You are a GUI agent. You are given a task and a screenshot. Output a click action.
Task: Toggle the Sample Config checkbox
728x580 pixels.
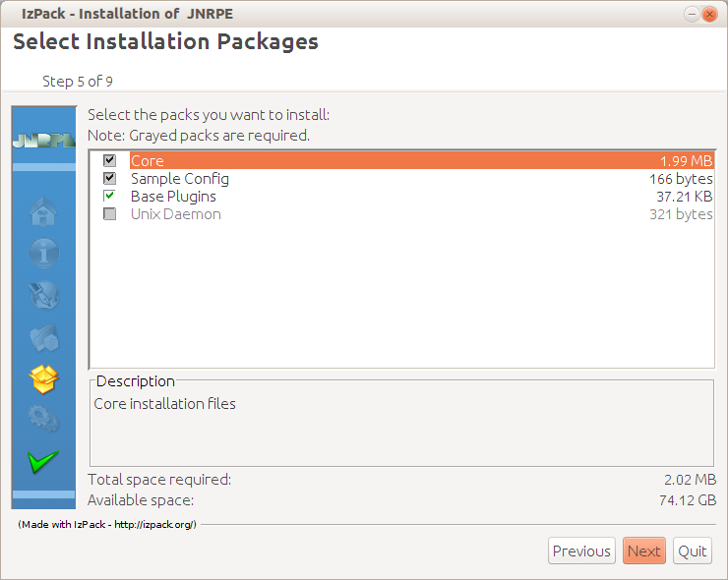pos(109,178)
